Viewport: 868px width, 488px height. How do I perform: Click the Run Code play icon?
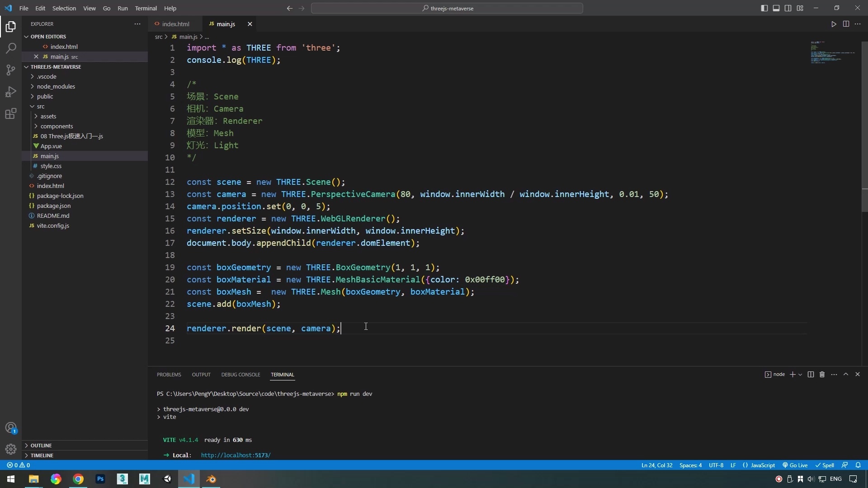pyautogui.click(x=834, y=24)
